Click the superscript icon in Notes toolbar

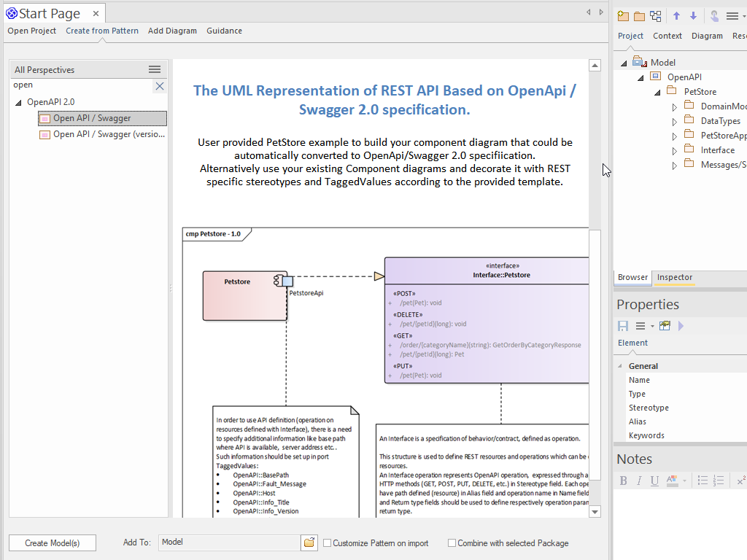(741, 481)
